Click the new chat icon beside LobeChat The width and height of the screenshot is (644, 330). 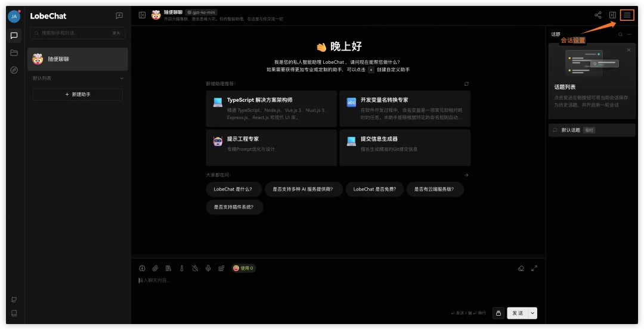[x=119, y=15]
